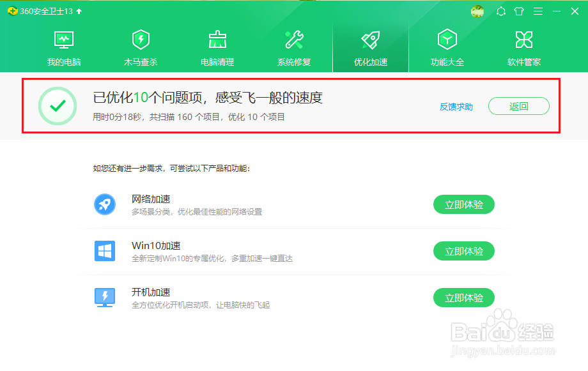
Task: Click the upgrade arrow beside 360安全卫士13
Action: pos(79,11)
